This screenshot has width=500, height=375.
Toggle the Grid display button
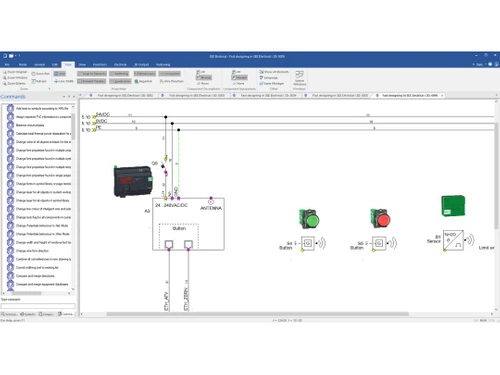coord(60,74)
